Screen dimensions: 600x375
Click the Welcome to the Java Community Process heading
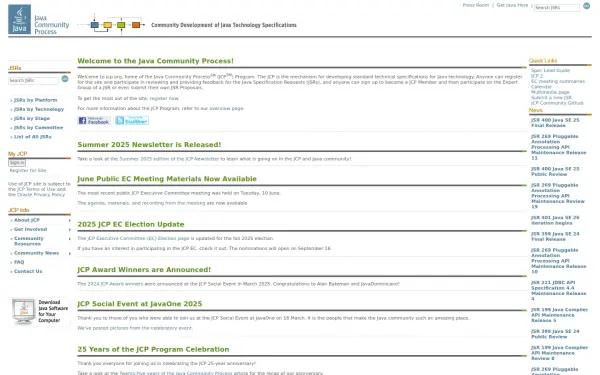pyautogui.click(x=155, y=61)
